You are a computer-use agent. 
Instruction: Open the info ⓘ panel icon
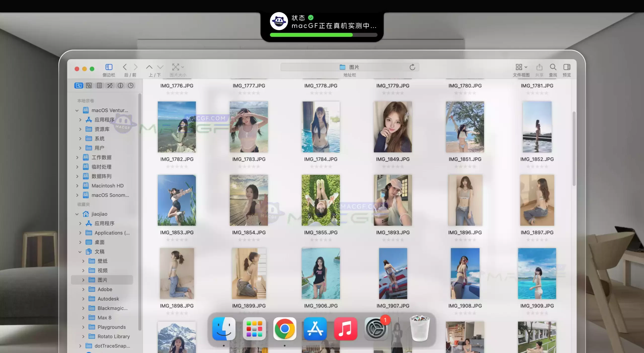[120, 86]
